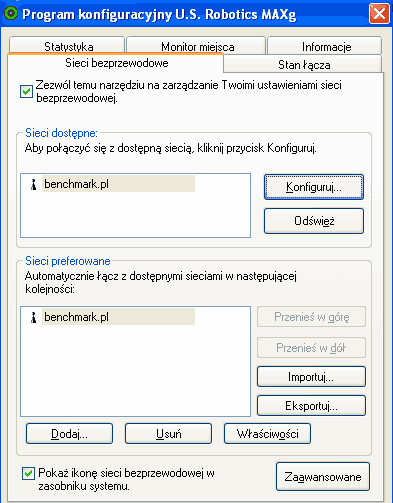Click the Eksportuj... button

(x=311, y=406)
